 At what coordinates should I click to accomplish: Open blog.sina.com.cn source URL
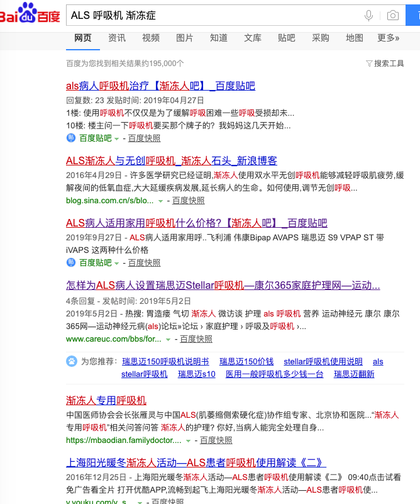110,201
